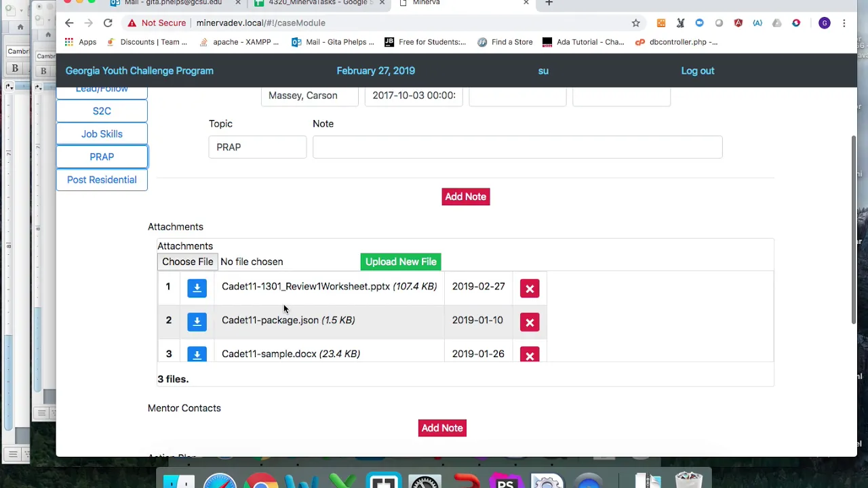
Task: Open a new browser tab
Action: (549, 3)
